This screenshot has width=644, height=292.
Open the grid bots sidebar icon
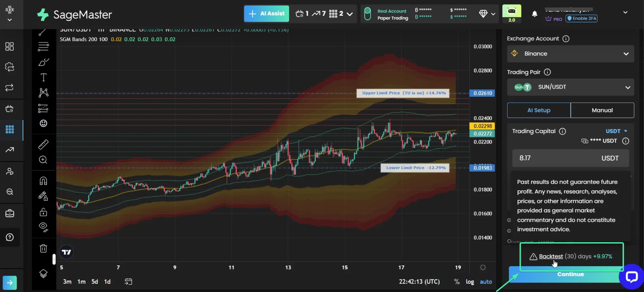pos(10,129)
